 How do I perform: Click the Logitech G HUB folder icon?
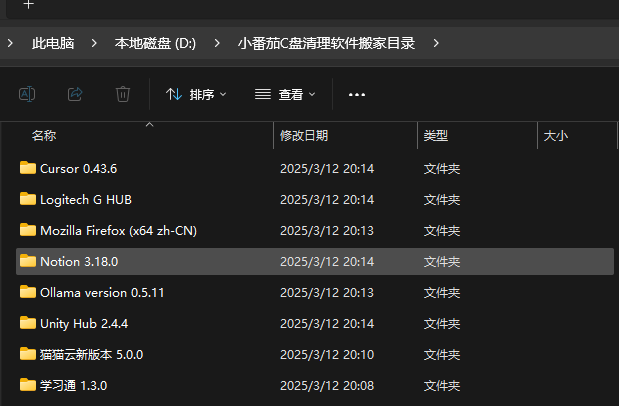tap(28, 199)
